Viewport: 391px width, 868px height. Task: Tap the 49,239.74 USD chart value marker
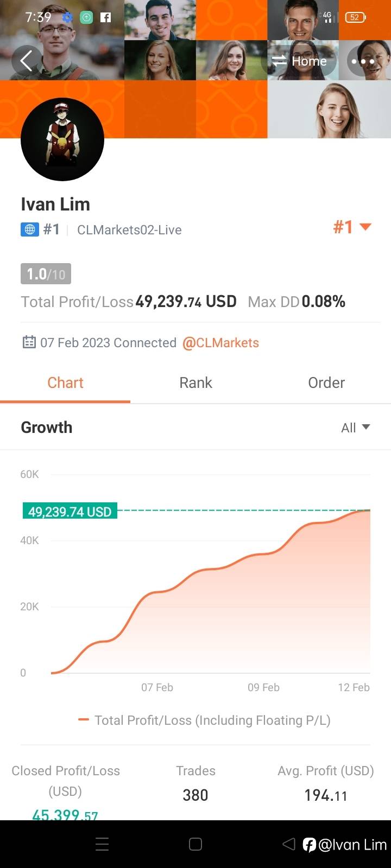point(70,512)
